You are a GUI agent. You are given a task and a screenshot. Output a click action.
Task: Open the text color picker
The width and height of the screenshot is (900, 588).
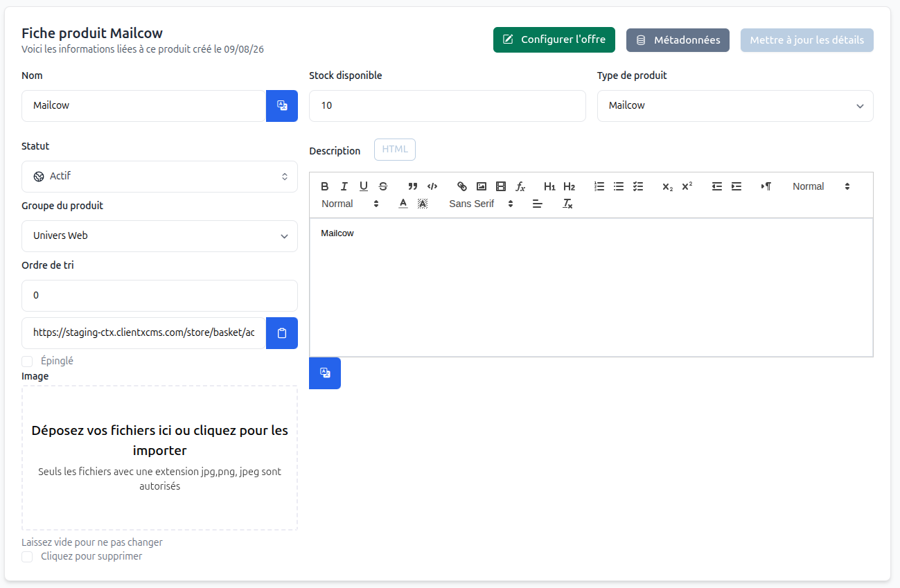pyautogui.click(x=403, y=204)
